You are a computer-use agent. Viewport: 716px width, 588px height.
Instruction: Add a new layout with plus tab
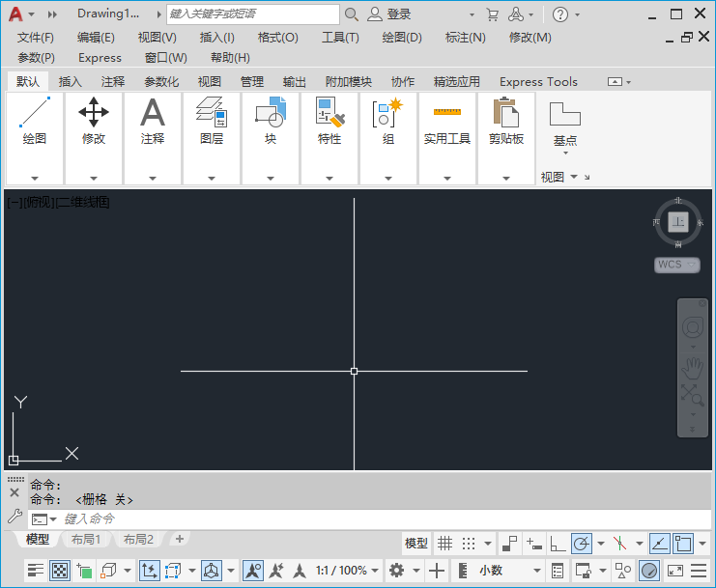coord(180,539)
